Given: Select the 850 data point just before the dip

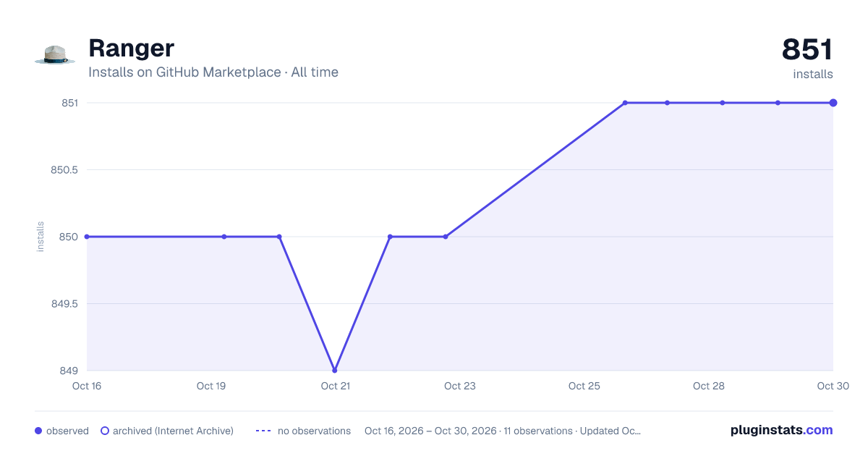Looking at the screenshot, I should click(279, 237).
